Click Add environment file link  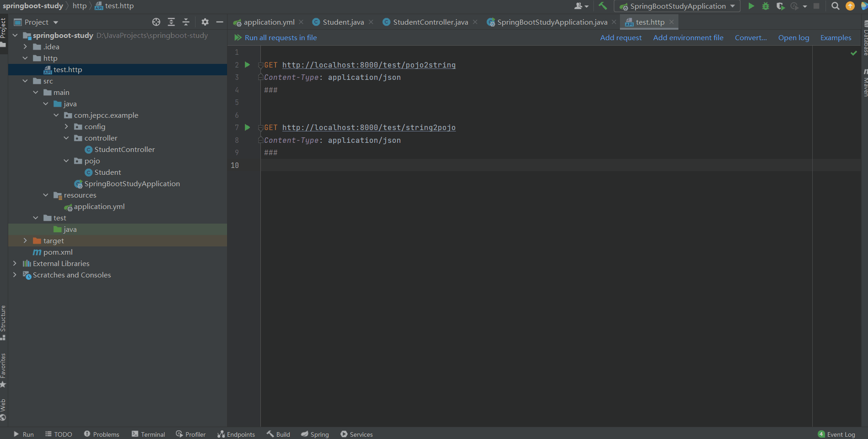pos(688,37)
